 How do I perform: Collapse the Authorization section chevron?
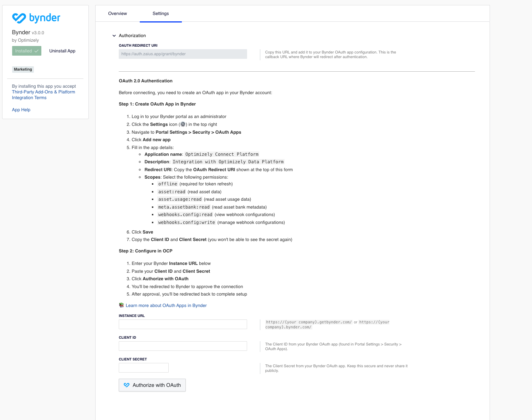114,36
